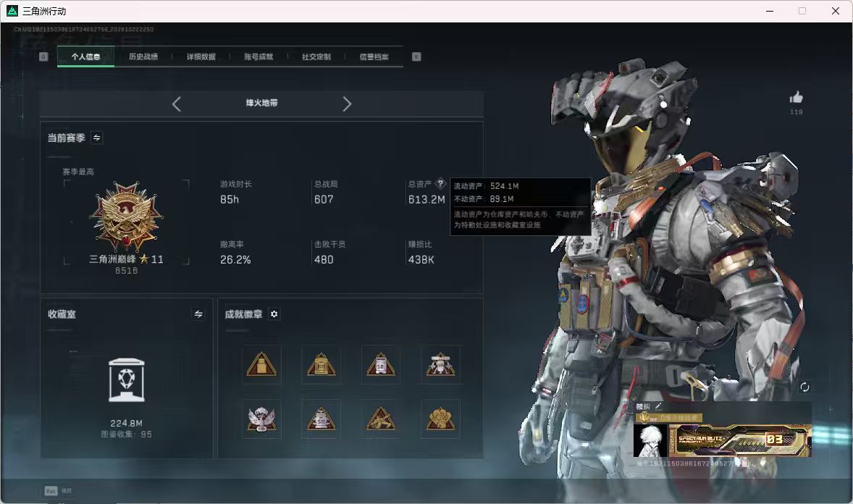The width and height of the screenshot is (853, 504).
Task: Open the 社交定制 tab
Action: coord(316,56)
